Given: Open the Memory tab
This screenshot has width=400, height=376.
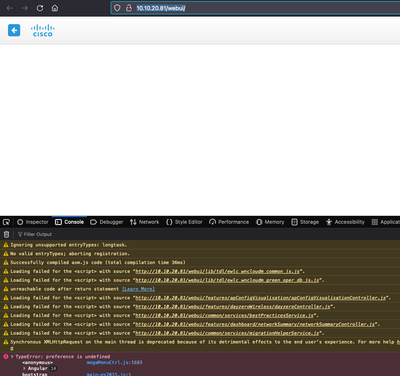Looking at the screenshot, I should [270, 222].
